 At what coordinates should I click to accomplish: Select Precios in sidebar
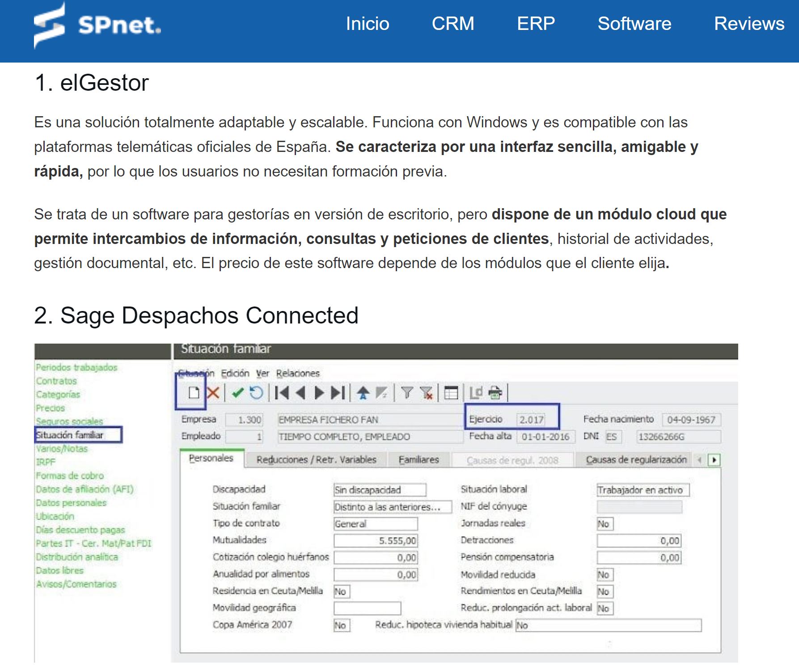(51, 407)
